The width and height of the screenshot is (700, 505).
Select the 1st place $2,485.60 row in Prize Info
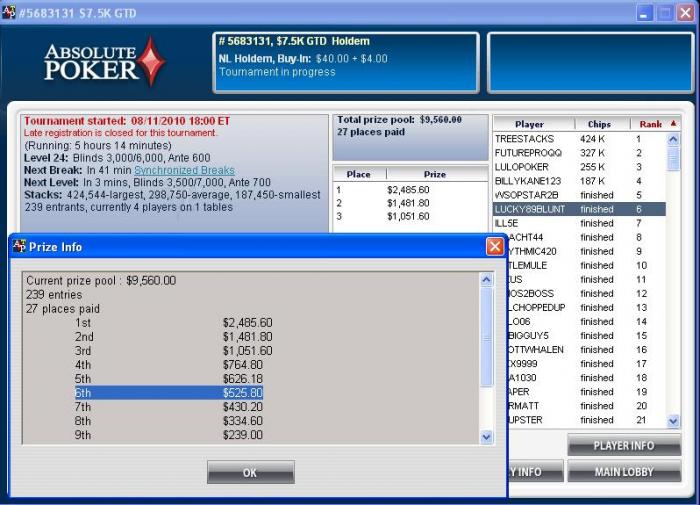(x=173, y=322)
